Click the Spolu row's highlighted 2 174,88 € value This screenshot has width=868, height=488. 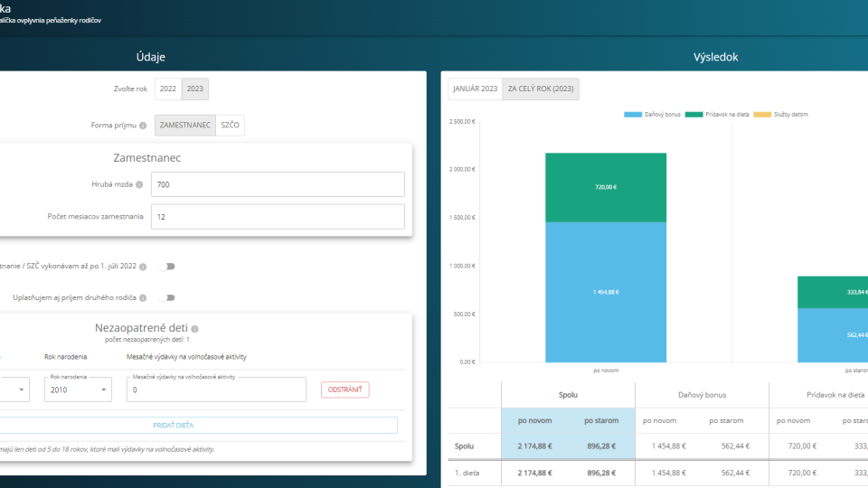click(534, 446)
